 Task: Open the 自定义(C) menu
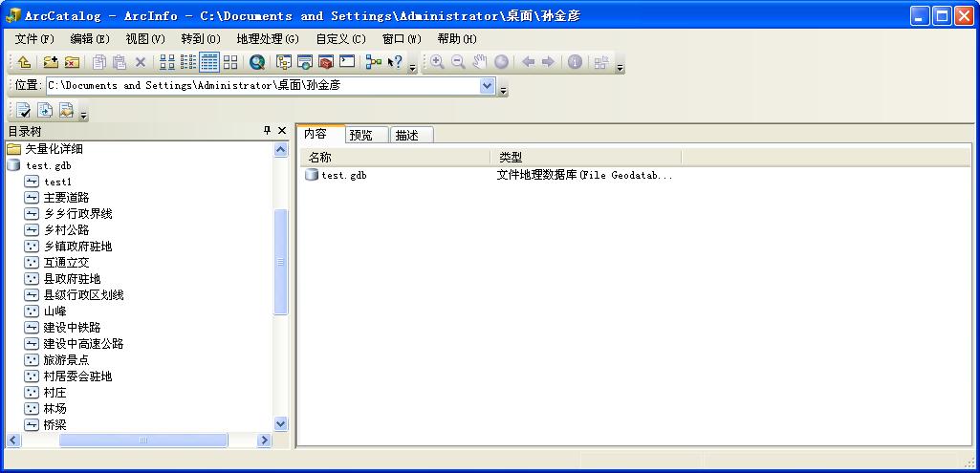(341, 39)
